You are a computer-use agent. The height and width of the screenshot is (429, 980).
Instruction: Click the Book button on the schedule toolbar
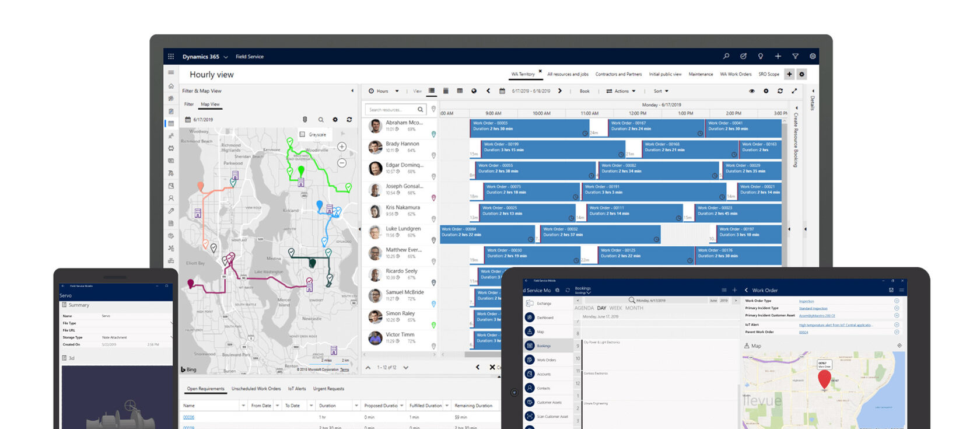coord(584,91)
